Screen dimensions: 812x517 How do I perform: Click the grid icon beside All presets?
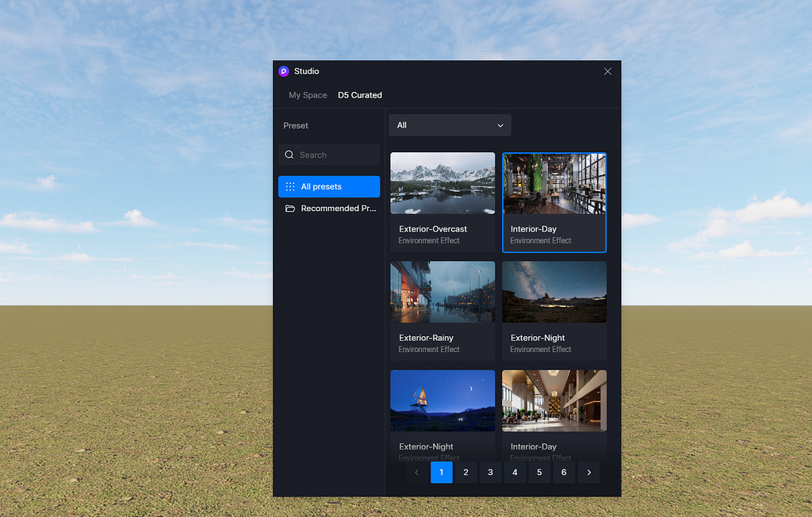(x=290, y=187)
